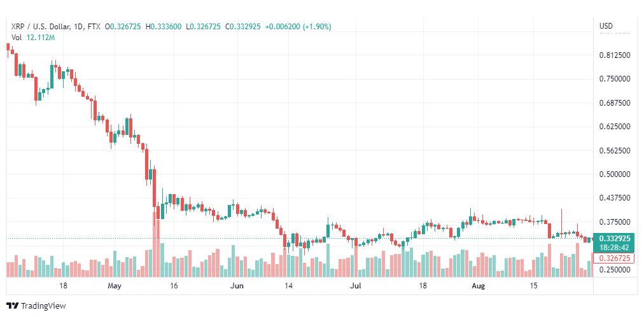Select the XRP / U.S. Dollar symbol title

click(x=40, y=27)
